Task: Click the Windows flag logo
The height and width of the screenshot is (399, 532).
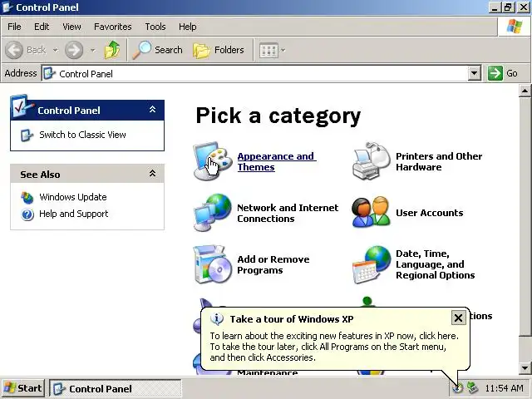Action: pos(515,27)
